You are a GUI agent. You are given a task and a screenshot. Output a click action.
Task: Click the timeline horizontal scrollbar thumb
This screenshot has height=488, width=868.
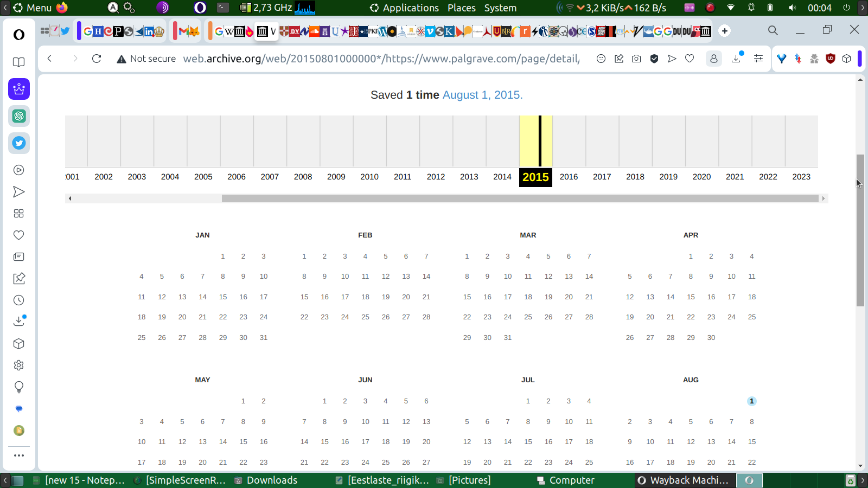click(520, 198)
